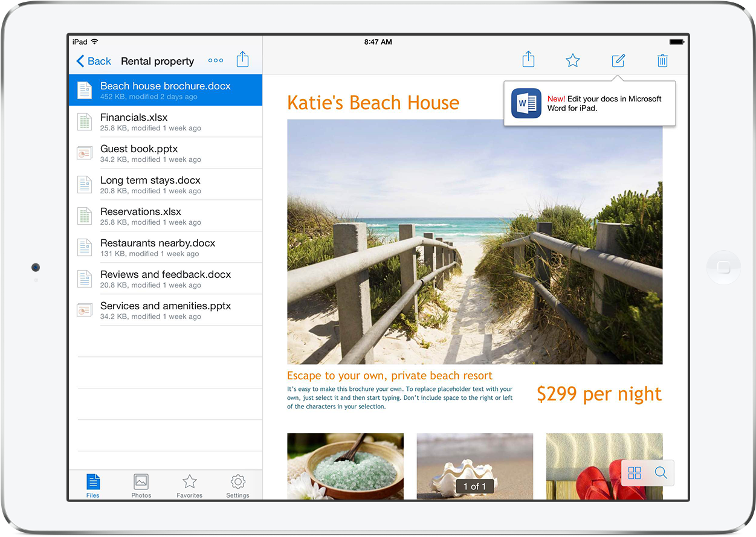Viewport: 756px width, 537px height.
Task: Toggle selection of Beach house brochure.docx
Action: [164, 90]
